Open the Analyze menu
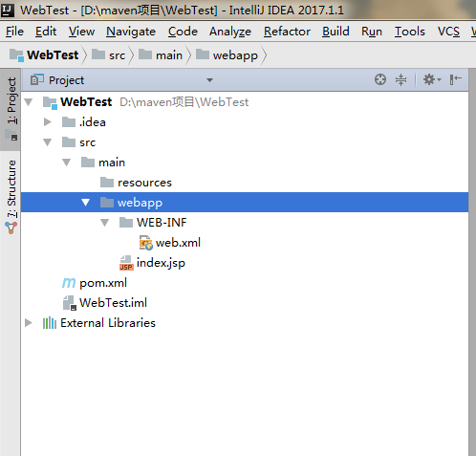 230,32
